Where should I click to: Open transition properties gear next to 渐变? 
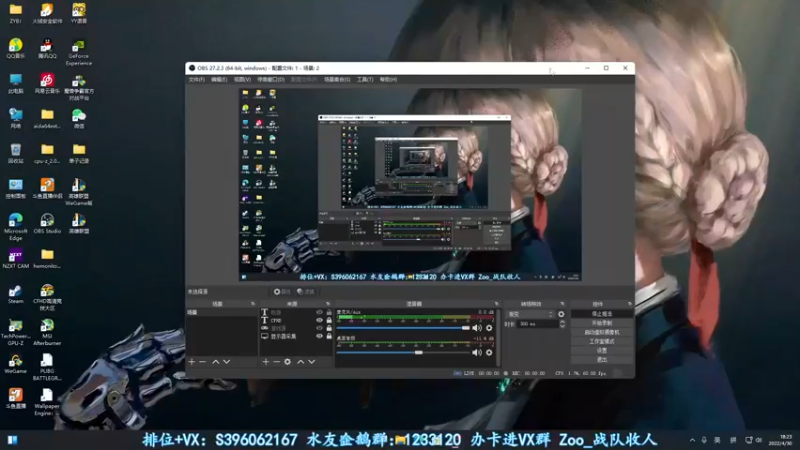point(561,314)
